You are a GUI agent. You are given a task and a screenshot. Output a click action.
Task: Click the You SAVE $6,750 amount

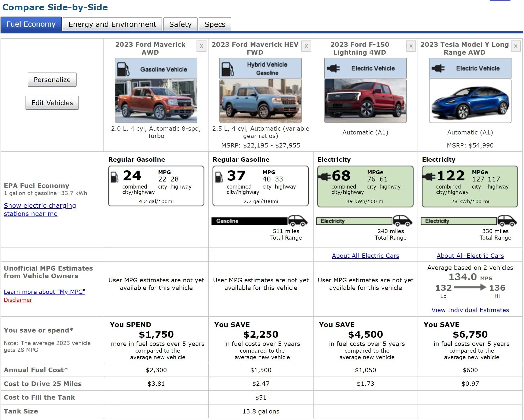pos(470,334)
